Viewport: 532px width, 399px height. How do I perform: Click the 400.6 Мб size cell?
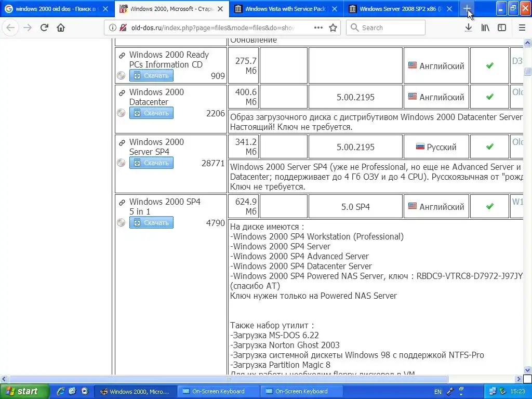[243, 97]
